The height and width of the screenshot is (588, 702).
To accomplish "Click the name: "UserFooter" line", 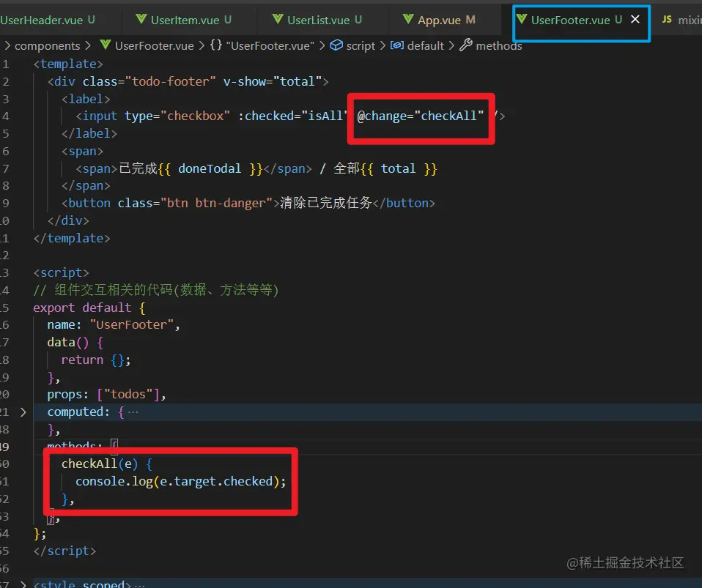I will [x=114, y=325].
